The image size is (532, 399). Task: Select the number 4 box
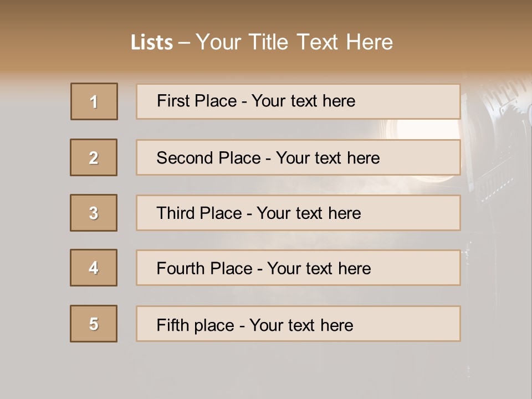[94, 268]
